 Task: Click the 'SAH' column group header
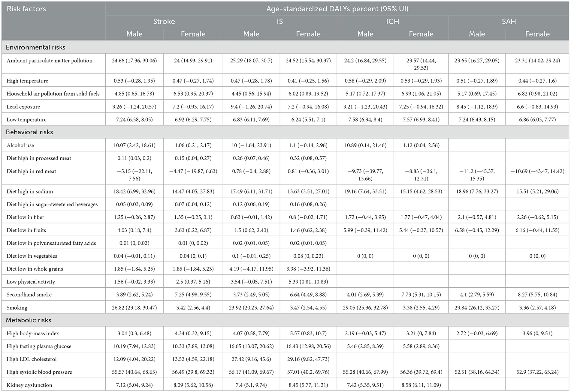coord(509,22)
